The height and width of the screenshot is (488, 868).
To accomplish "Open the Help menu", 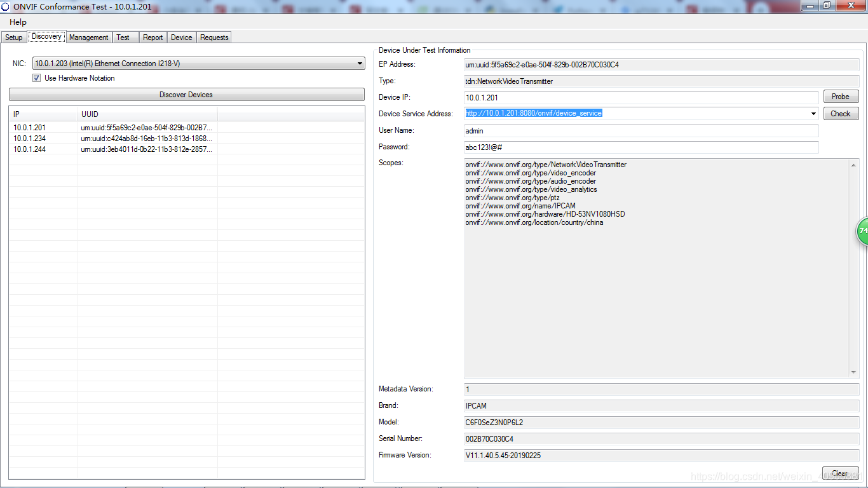I will (x=18, y=22).
